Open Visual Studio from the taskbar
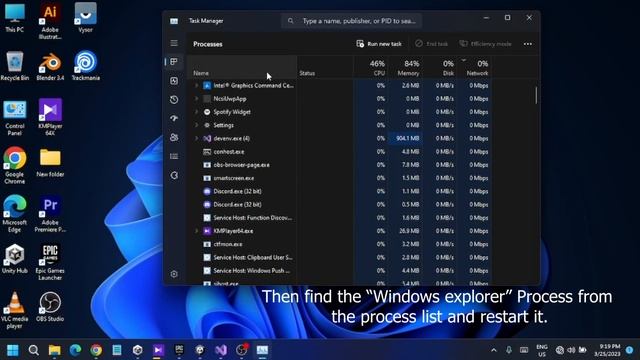The width and height of the screenshot is (640, 360). [x=221, y=350]
